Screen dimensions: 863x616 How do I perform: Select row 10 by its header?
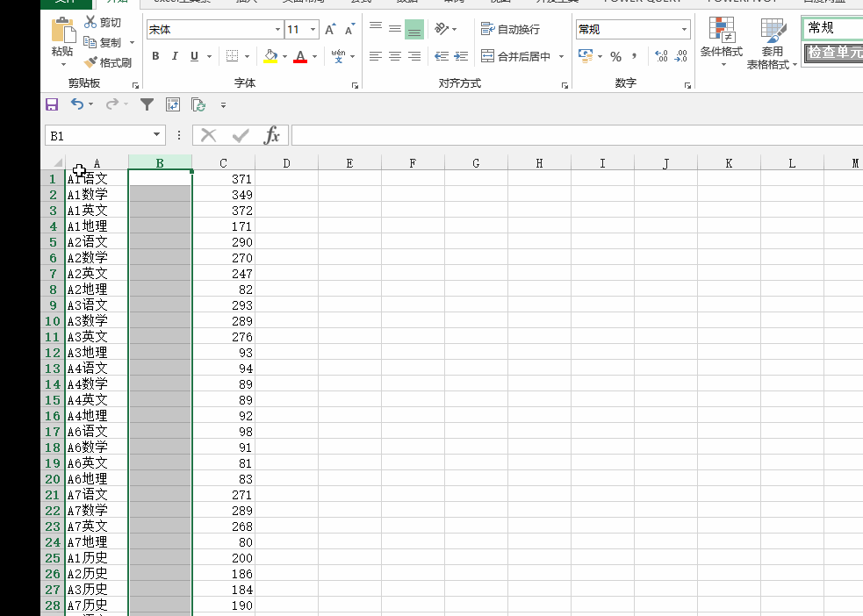(53, 320)
